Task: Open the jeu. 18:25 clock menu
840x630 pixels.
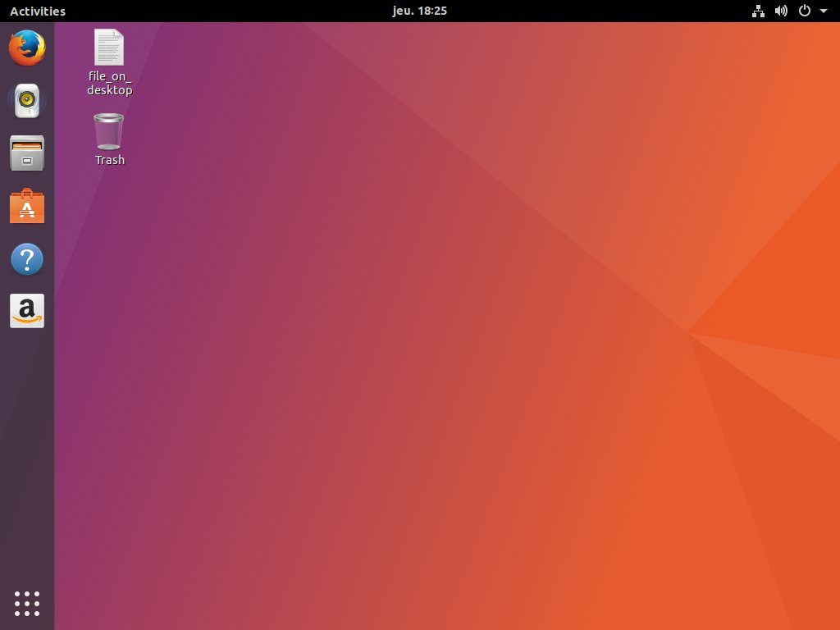Action: pyautogui.click(x=419, y=11)
